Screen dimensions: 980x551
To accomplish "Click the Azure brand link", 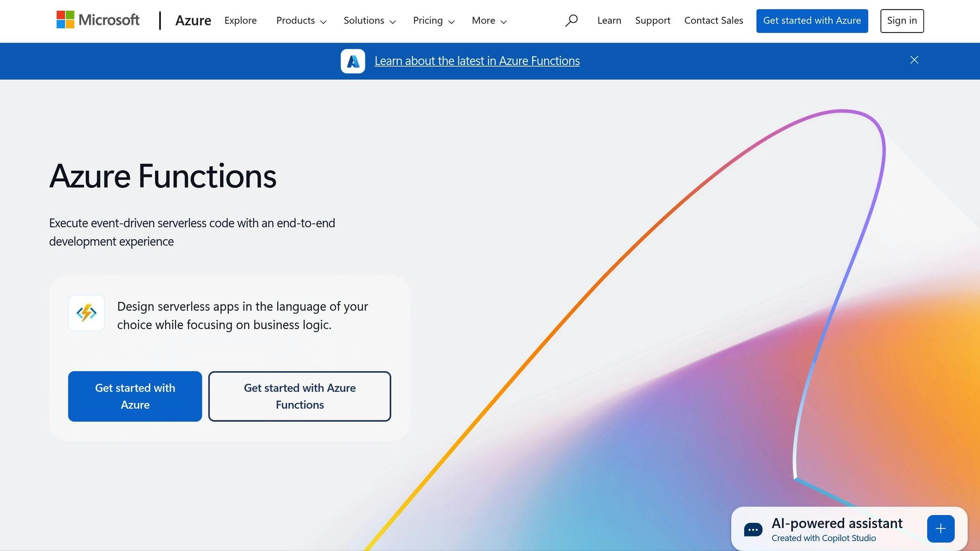I will (x=193, y=21).
